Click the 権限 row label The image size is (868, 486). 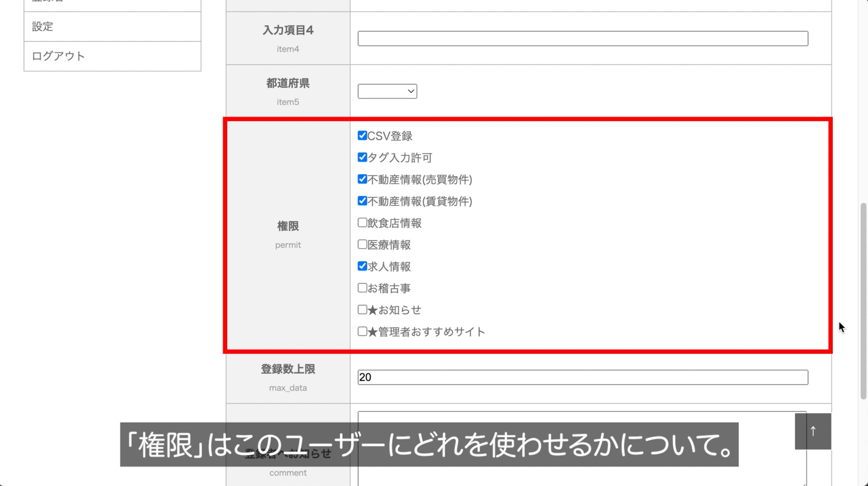[x=288, y=226]
